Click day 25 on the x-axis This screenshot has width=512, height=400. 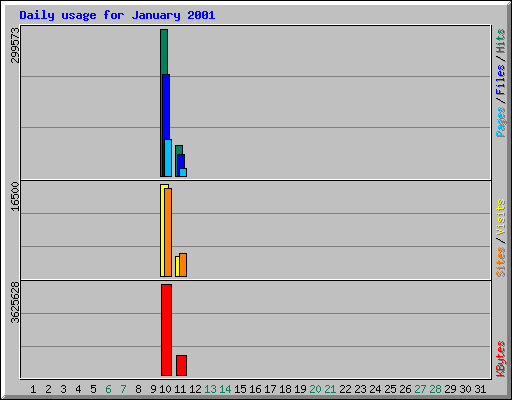(x=390, y=389)
